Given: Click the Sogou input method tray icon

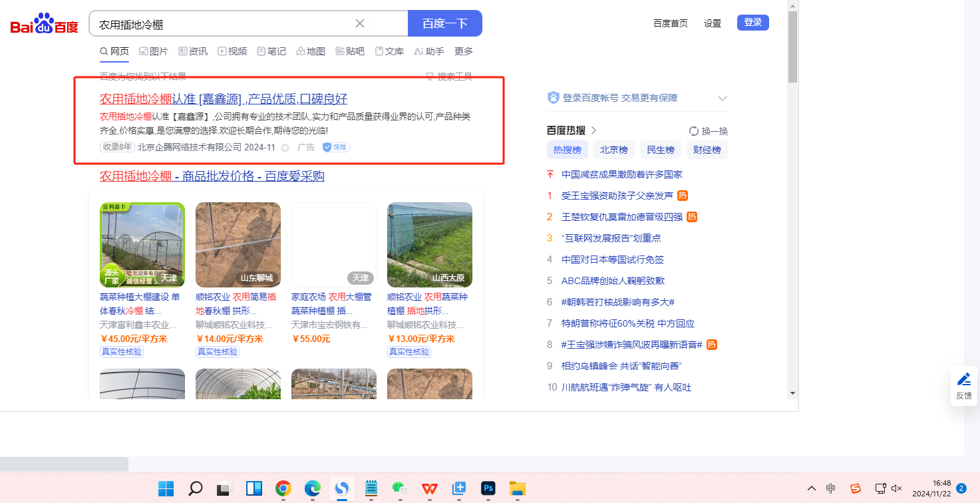Looking at the screenshot, I should [x=856, y=488].
